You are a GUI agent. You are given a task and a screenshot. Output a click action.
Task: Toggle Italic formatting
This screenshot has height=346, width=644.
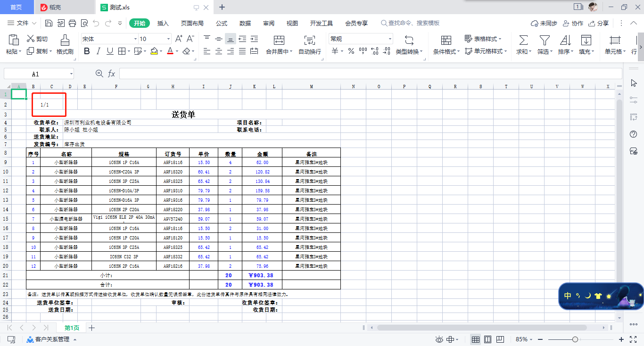click(99, 51)
